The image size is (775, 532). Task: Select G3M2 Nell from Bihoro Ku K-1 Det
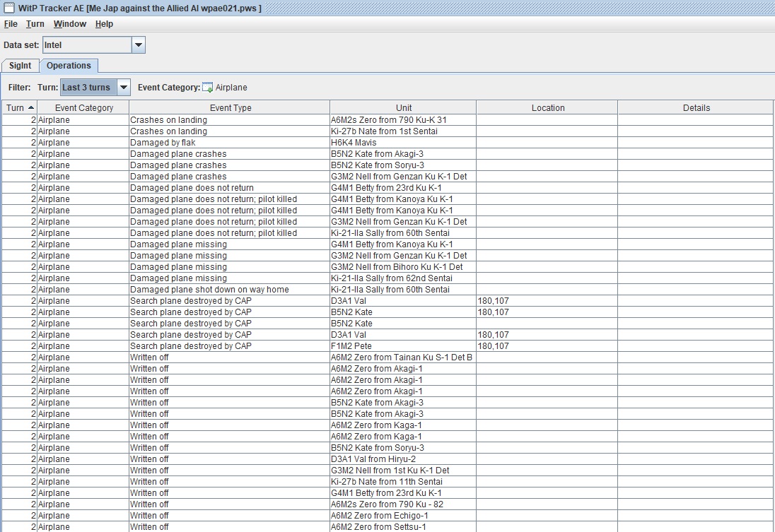[403, 267]
